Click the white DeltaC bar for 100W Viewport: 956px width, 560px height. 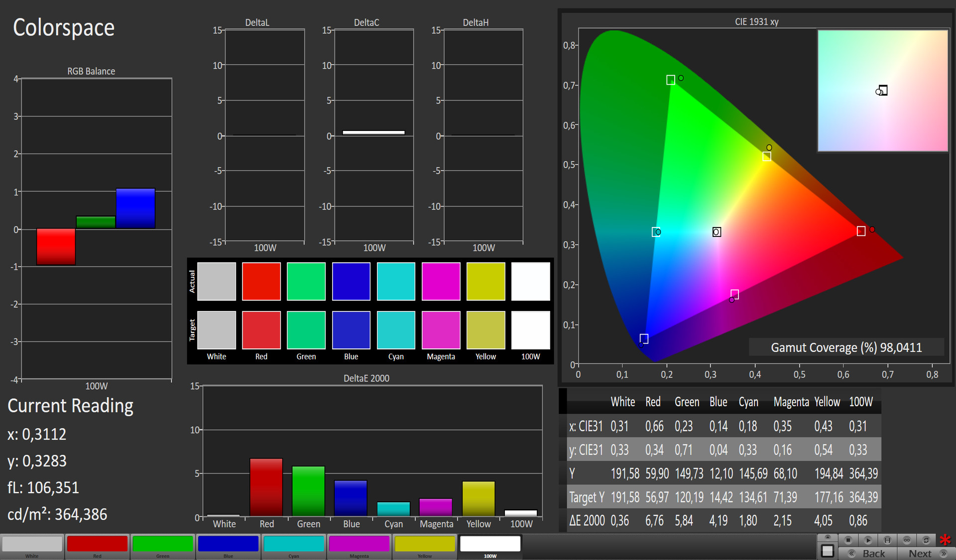coord(373,132)
